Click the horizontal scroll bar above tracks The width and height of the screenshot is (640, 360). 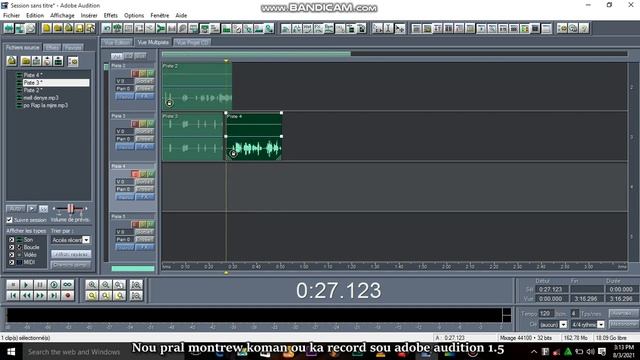(x=256, y=53)
